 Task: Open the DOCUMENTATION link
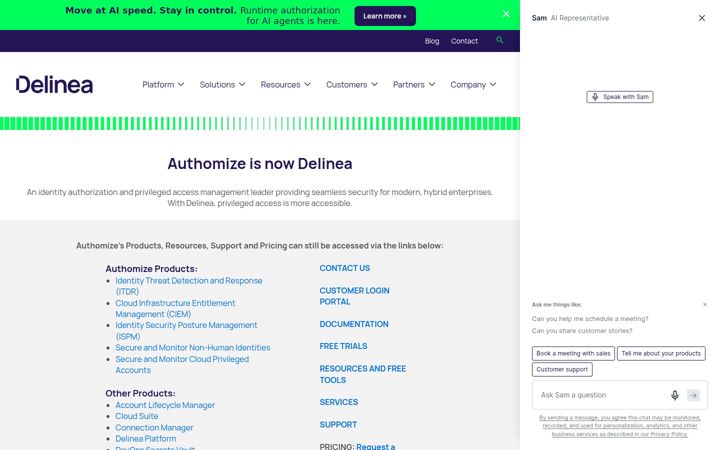point(354,324)
